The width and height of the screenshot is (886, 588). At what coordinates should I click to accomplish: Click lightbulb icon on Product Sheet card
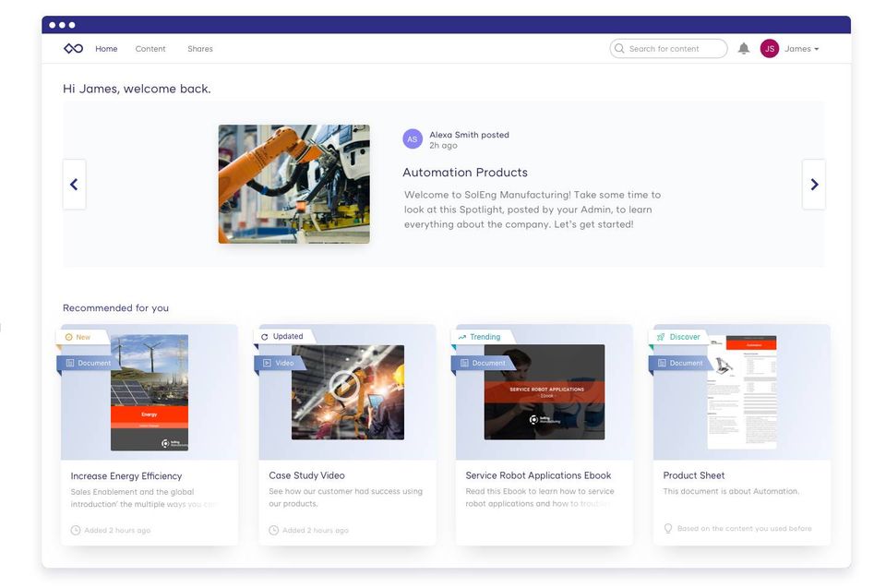point(668,529)
